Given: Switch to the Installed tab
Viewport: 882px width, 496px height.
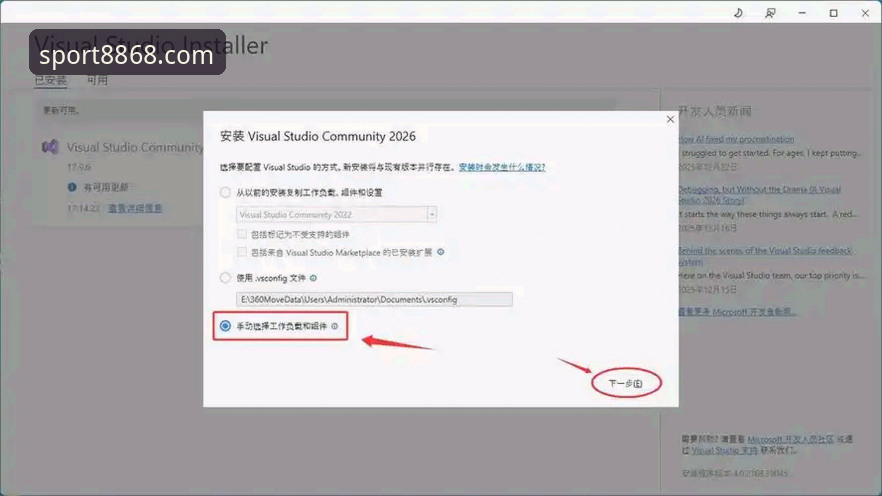Looking at the screenshot, I should tap(51, 80).
